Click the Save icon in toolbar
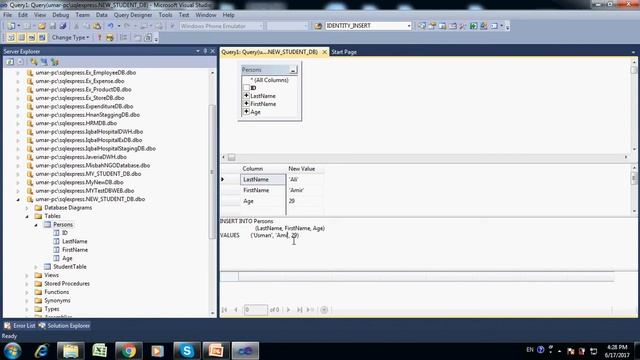 click(53, 26)
